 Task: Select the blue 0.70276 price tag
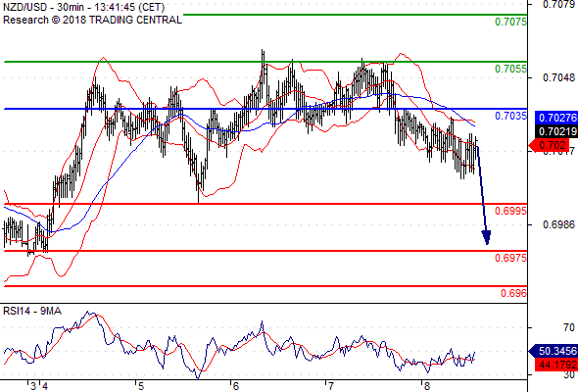556,118
